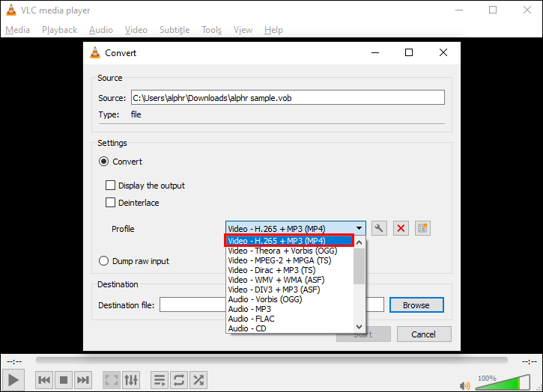Click the wrench edit-profile icon
This screenshot has width=543, height=392.
tap(379, 228)
